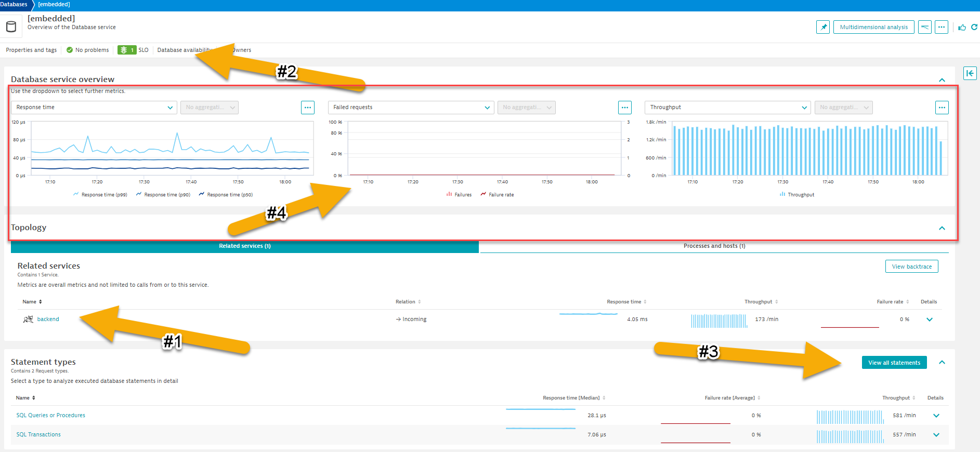Switch to Processes and hosts tab
The height and width of the screenshot is (452, 980).
click(714, 246)
